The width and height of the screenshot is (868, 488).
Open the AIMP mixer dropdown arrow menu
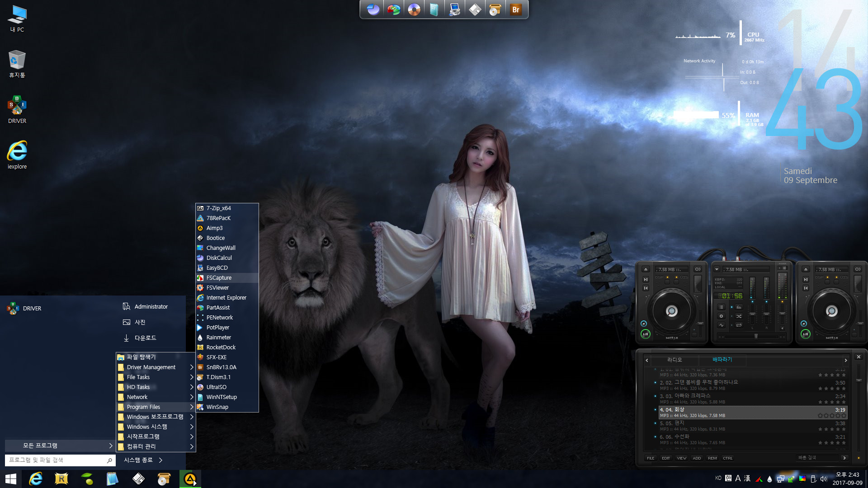(x=717, y=270)
